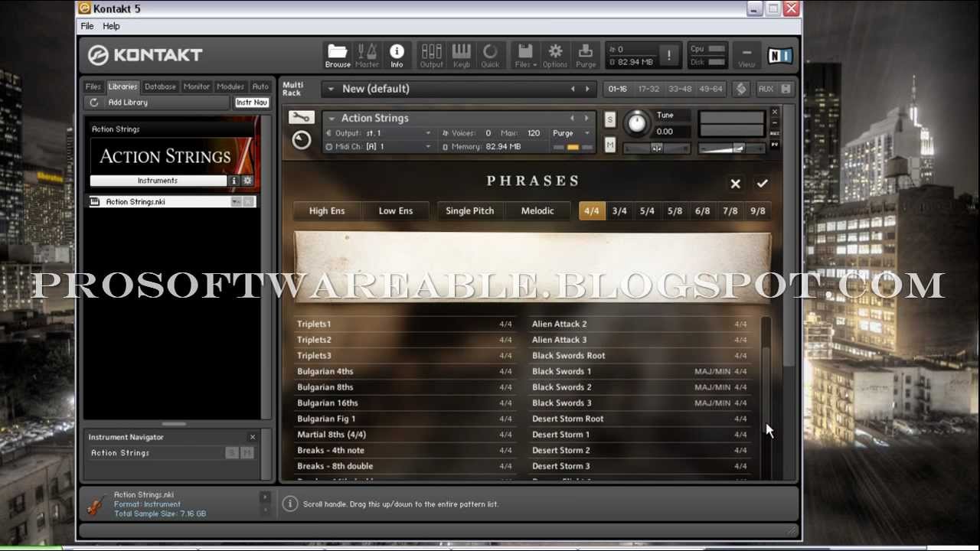
Task: Select the Desert Storm Root phrase
Action: click(x=639, y=419)
